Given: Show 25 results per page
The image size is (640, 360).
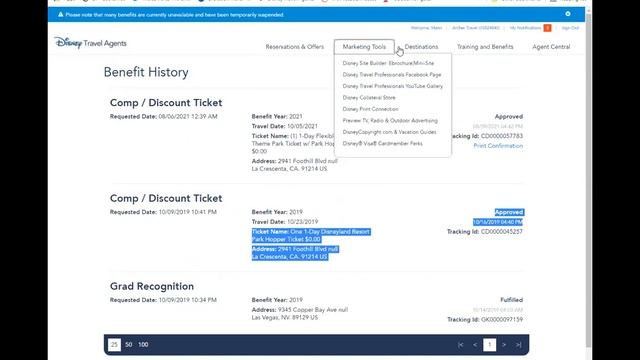Looking at the screenshot, I should pyautogui.click(x=114, y=345).
